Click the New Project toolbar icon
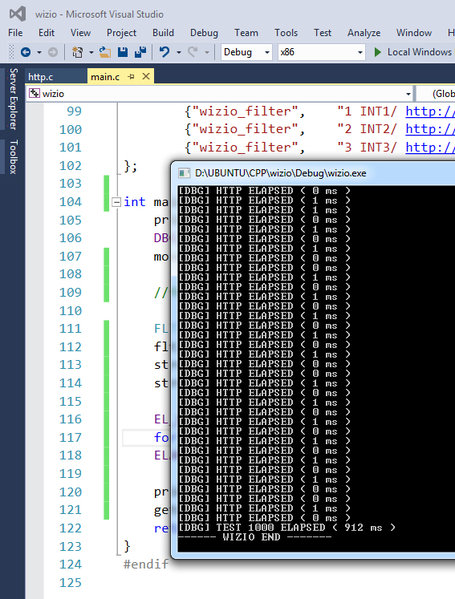Screen dimensions: 455x599 pyautogui.click(x=78, y=52)
